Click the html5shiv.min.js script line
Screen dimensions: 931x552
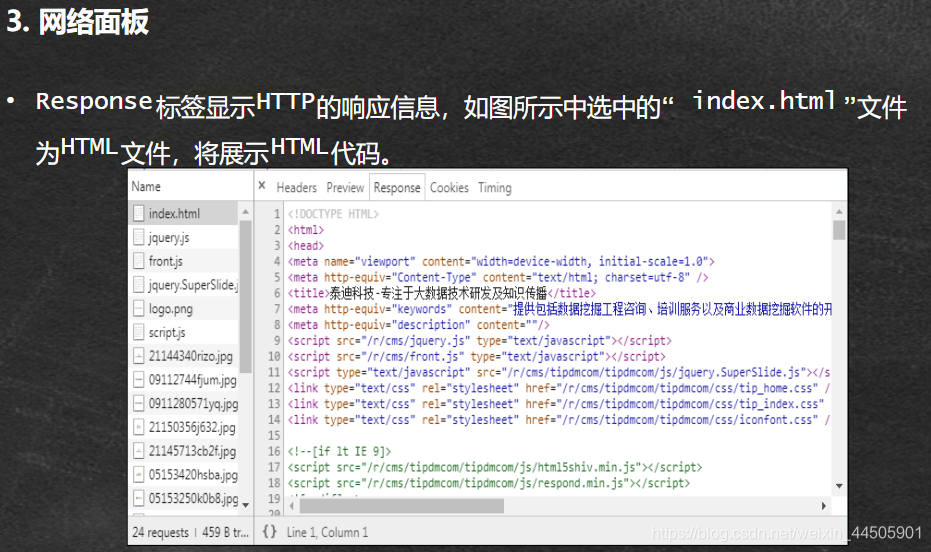[495, 467]
